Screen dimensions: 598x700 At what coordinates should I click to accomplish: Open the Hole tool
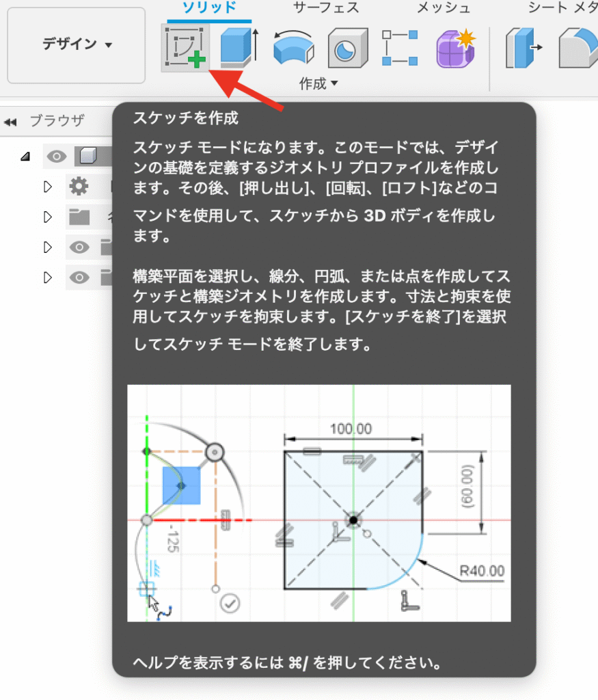pyautogui.click(x=347, y=49)
